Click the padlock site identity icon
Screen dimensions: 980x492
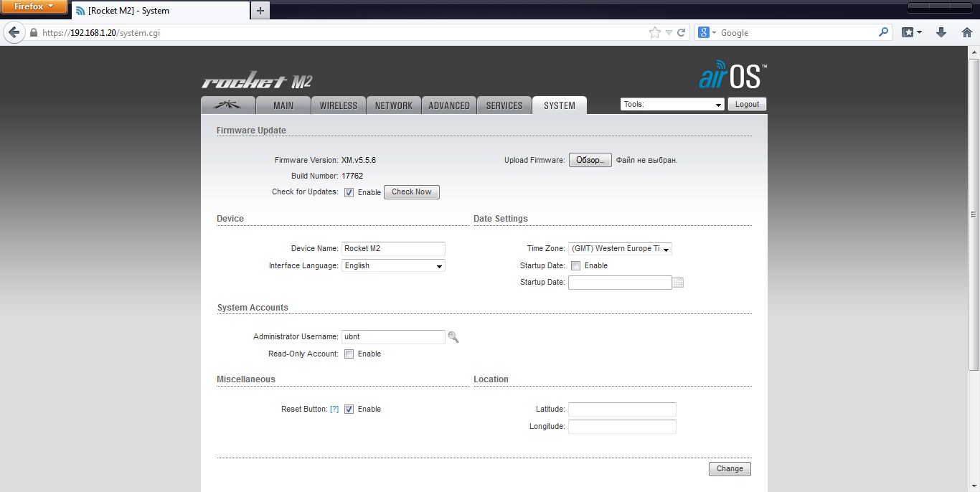33,32
